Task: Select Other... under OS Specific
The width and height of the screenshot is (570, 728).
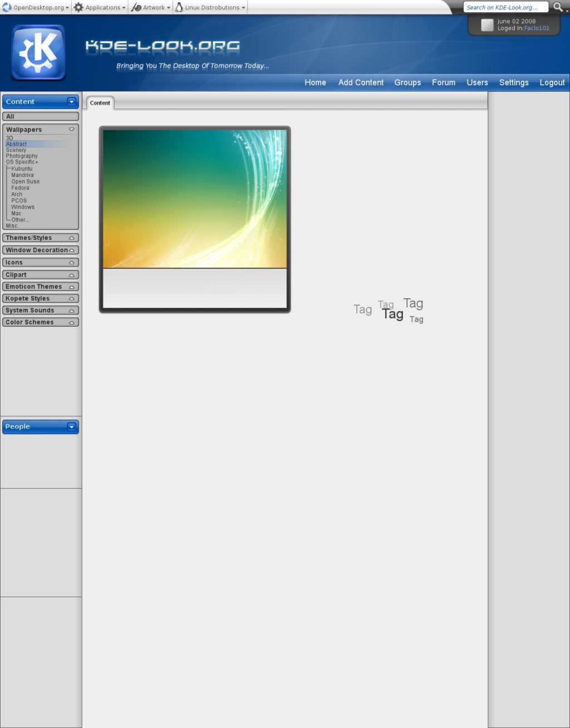Action: (20, 220)
